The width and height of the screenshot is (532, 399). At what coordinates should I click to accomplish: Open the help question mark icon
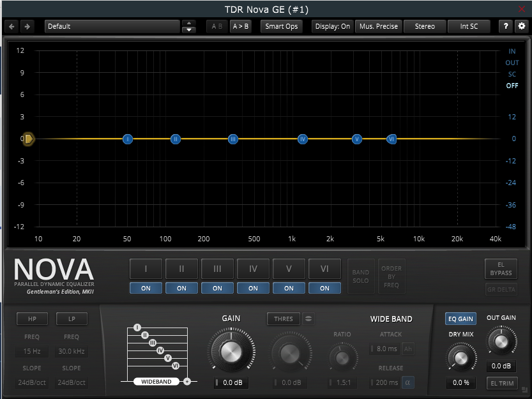coord(506,26)
